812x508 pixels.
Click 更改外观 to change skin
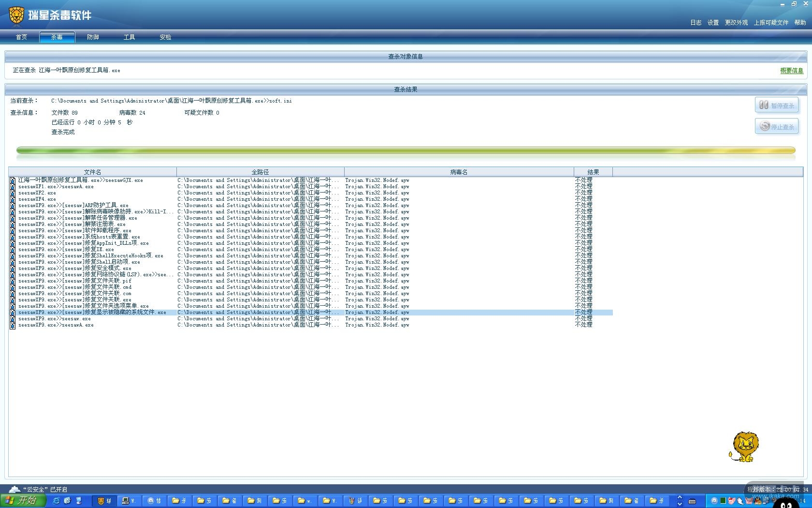[736, 23]
